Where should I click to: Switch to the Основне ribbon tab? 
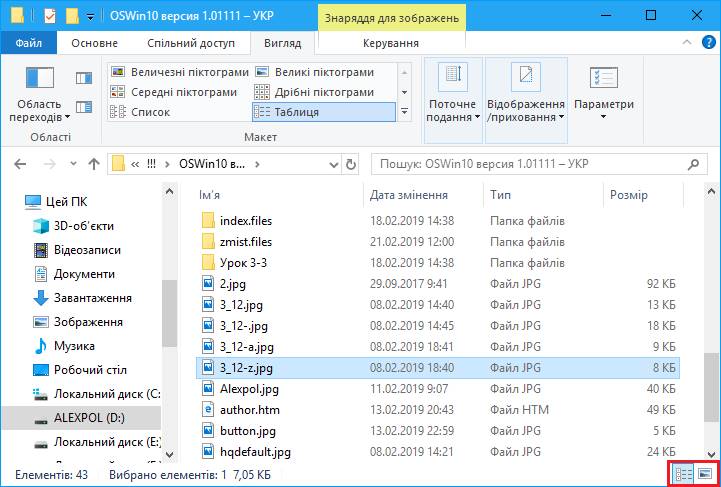coord(94,43)
